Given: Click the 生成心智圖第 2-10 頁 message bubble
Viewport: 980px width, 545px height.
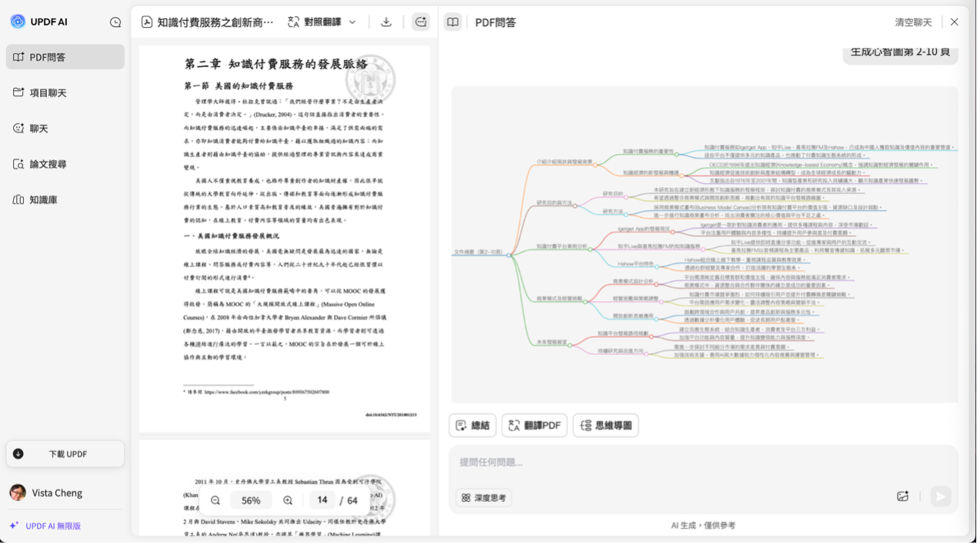Looking at the screenshot, I should point(900,52).
